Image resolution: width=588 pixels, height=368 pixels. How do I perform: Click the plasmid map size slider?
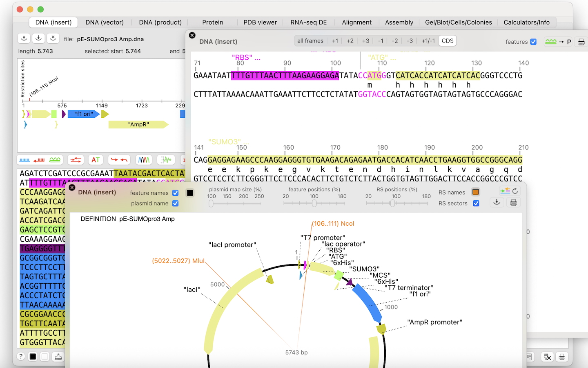(236, 203)
